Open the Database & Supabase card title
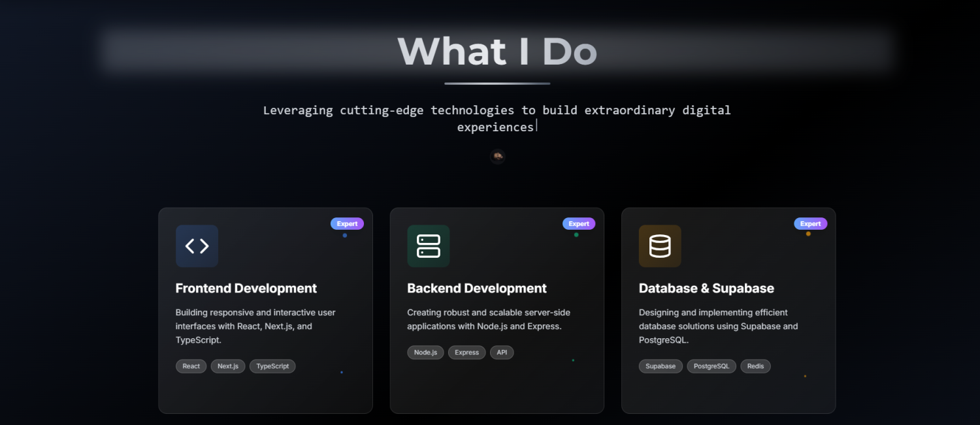The image size is (980, 425). click(706, 289)
